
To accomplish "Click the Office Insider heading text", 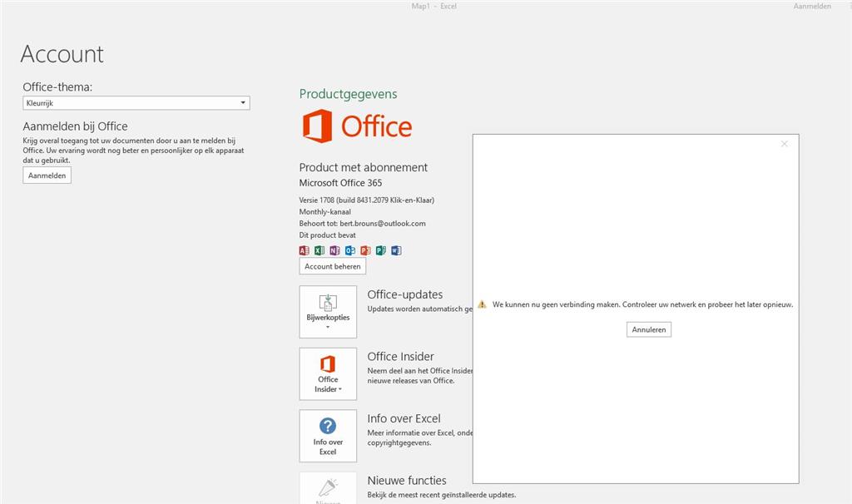I will point(400,356).
